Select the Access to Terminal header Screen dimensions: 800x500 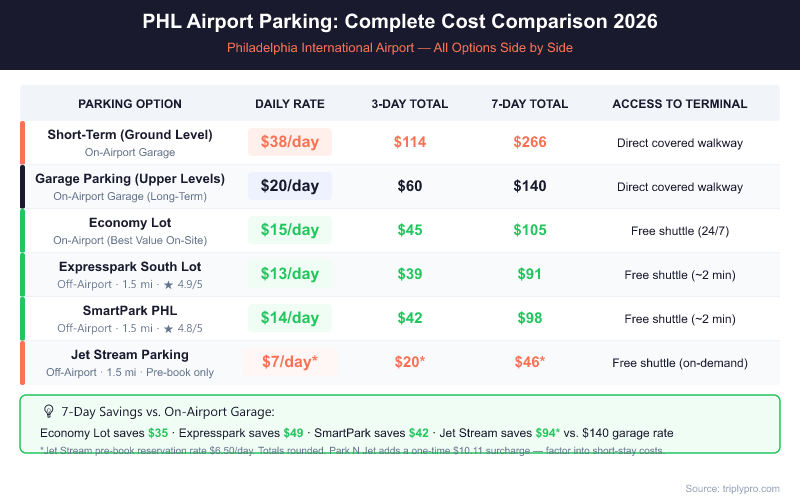pyautogui.click(x=680, y=104)
